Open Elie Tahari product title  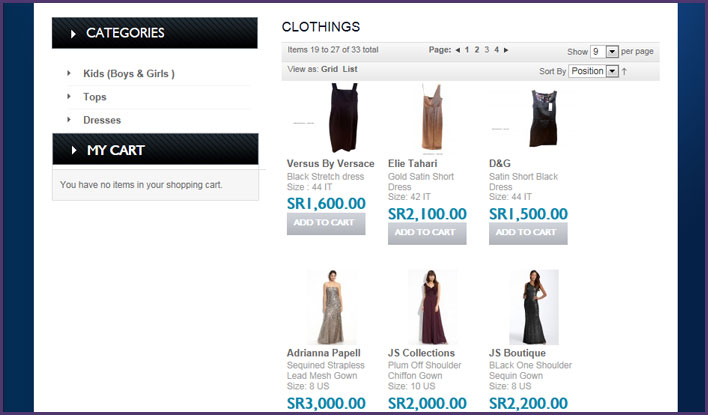pos(413,163)
